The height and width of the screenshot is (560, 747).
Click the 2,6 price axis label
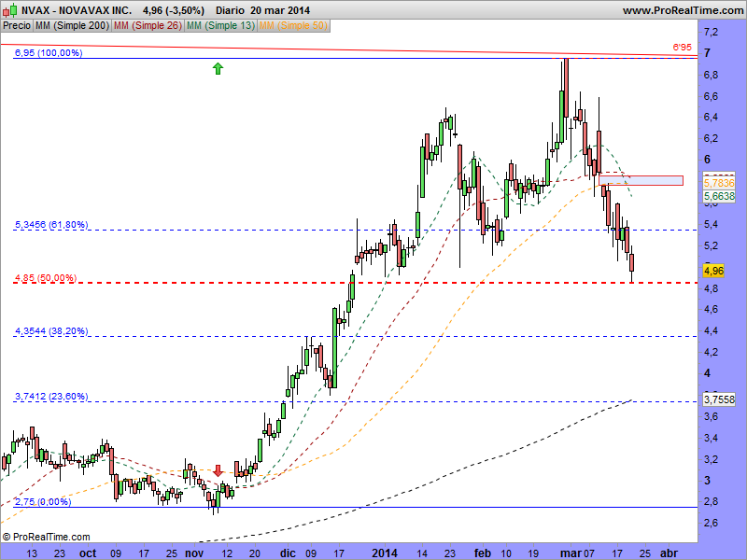711,523
